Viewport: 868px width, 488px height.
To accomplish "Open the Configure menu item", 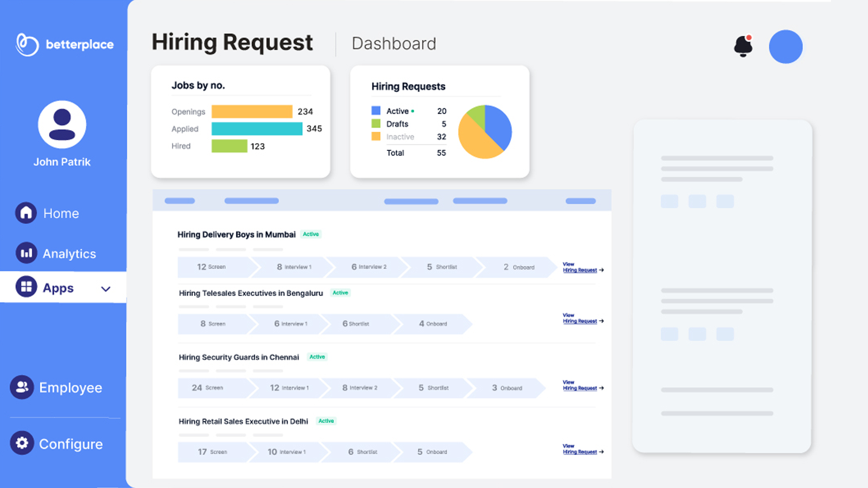I will pos(71,444).
